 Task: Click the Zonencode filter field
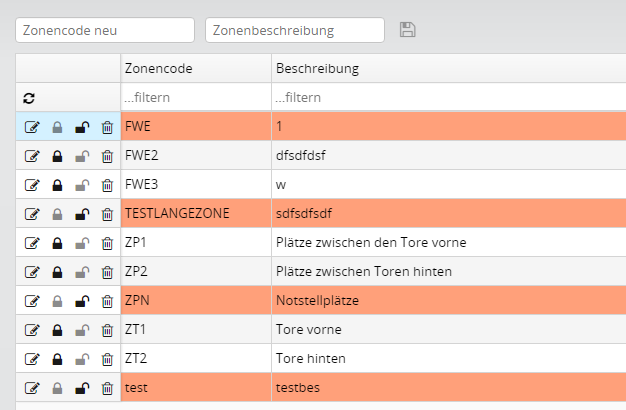(x=196, y=97)
